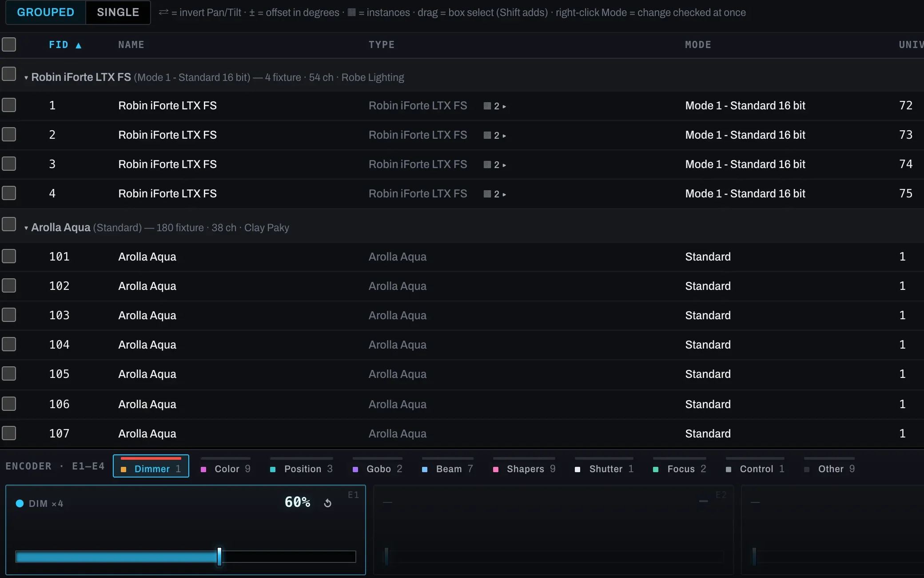
Task: Click universe value 72 for fixture 1
Action: click(906, 105)
